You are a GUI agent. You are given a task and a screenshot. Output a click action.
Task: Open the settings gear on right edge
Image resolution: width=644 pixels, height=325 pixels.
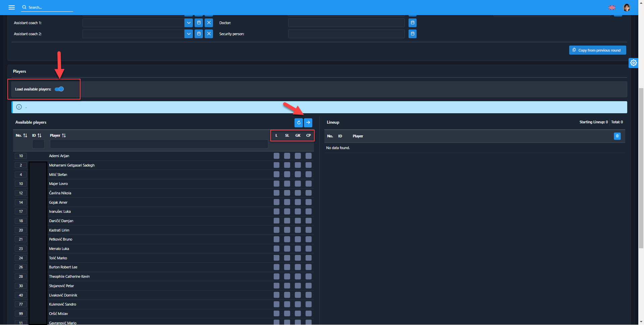pyautogui.click(x=633, y=63)
